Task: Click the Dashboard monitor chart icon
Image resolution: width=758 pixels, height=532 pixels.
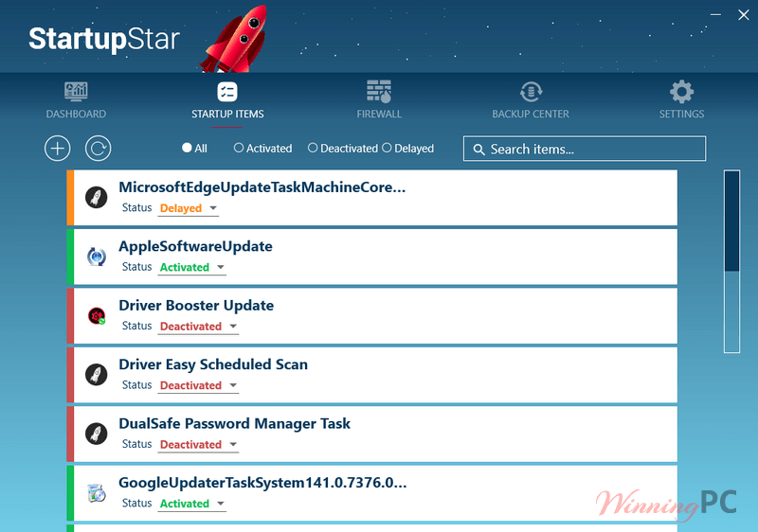Action: point(76,91)
